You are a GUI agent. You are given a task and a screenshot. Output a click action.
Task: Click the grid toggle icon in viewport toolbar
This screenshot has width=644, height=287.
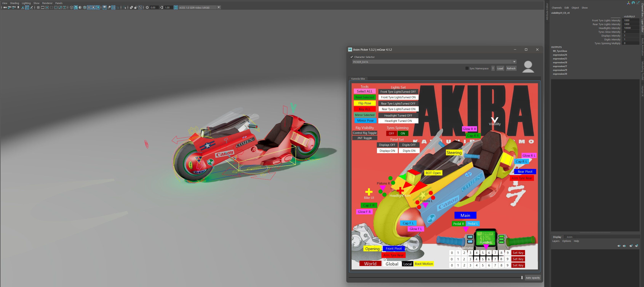[38, 7]
